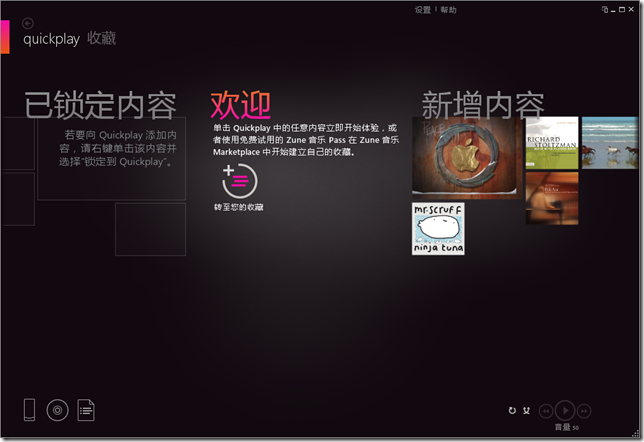The image size is (644, 442).
Task: Open the playlist document icon
Action: coord(86,410)
